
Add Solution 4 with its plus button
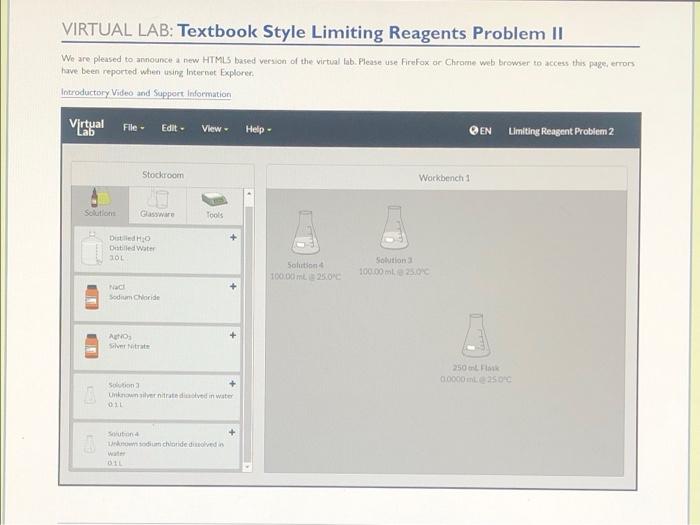[232, 432]
